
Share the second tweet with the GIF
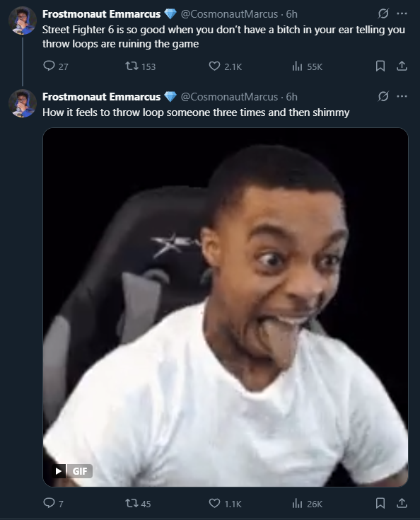coord(402,504)
